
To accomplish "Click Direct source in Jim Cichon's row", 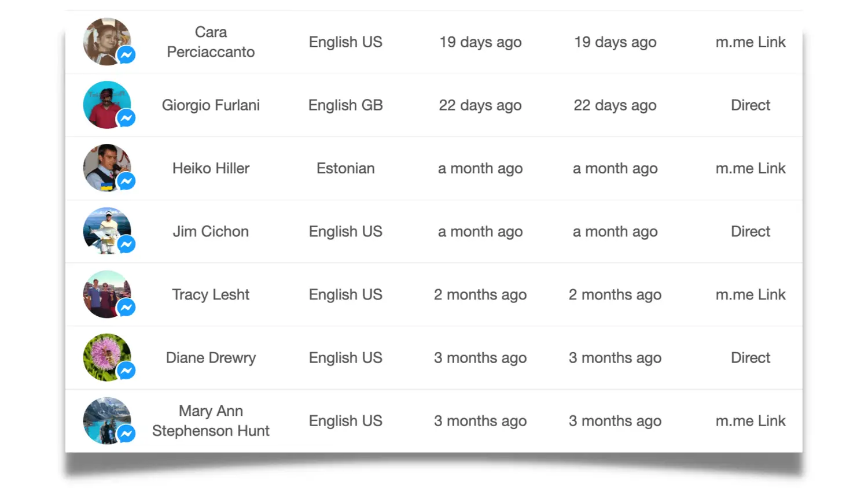I will tap(750, 231).
